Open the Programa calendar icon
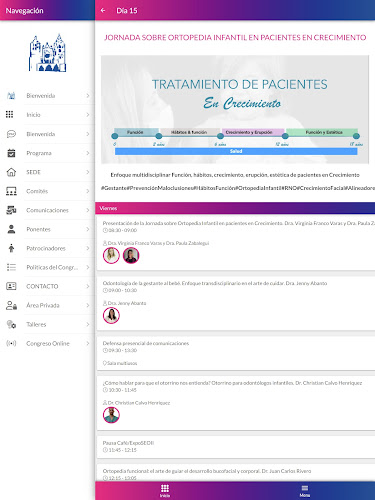 click(x=11, y=153)
